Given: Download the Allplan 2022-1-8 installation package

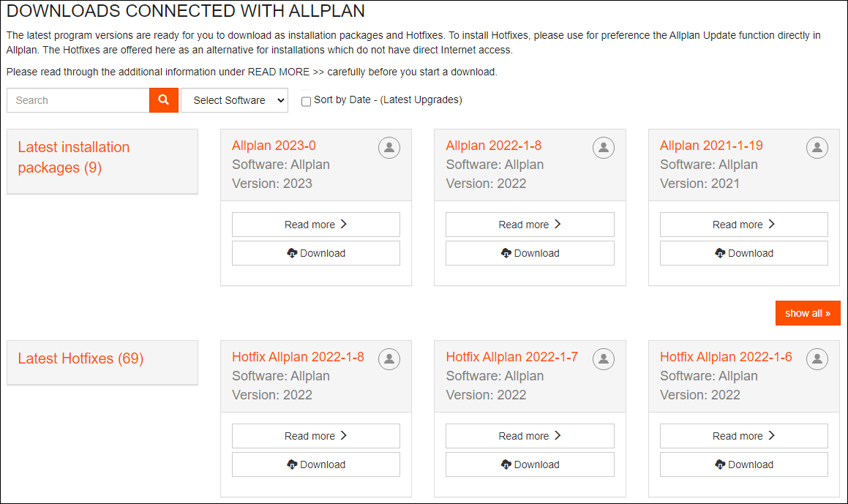Looking at the screenshot, I should click(x=530, y=253).
